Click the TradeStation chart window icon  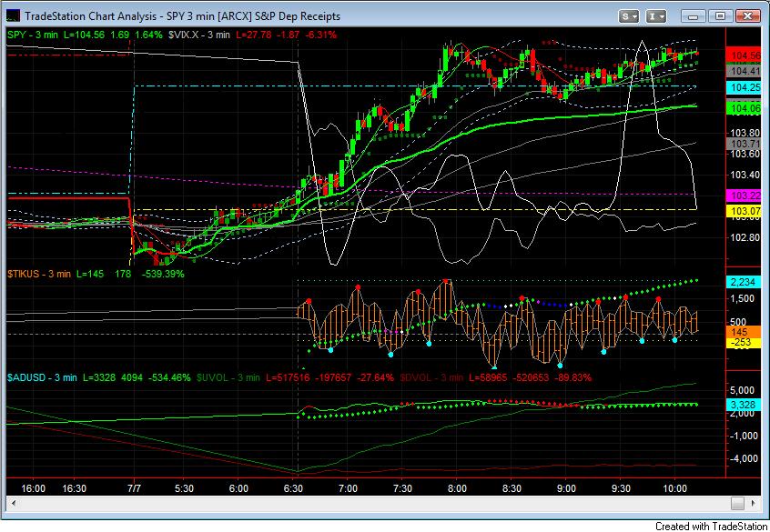(x=14, y=15)
